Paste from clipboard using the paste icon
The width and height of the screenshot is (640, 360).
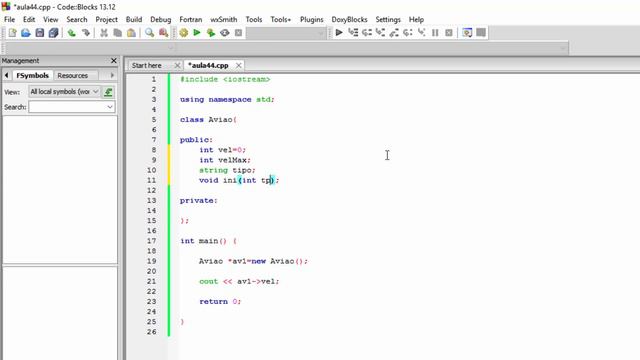point(131,33)
